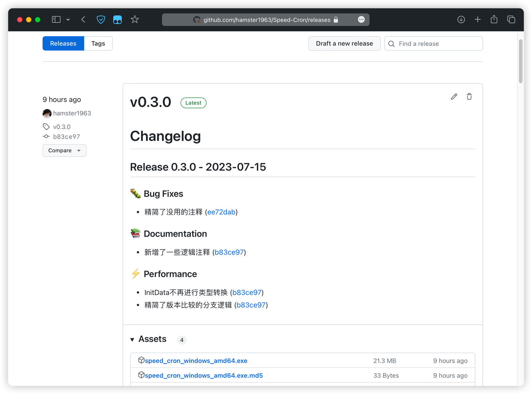Go back with the browser back arrow
The height and width of the screenshot is (394, 532).
click(x=83, y=20)
